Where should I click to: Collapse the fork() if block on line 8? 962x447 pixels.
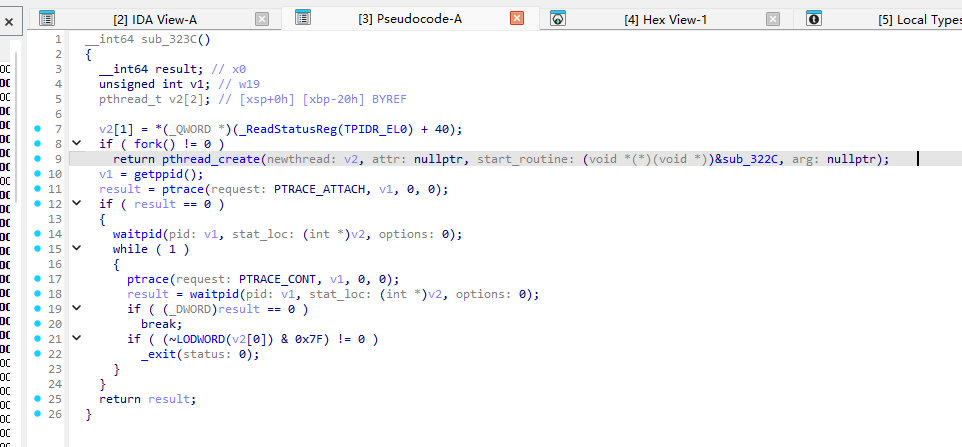coord(77,143)
